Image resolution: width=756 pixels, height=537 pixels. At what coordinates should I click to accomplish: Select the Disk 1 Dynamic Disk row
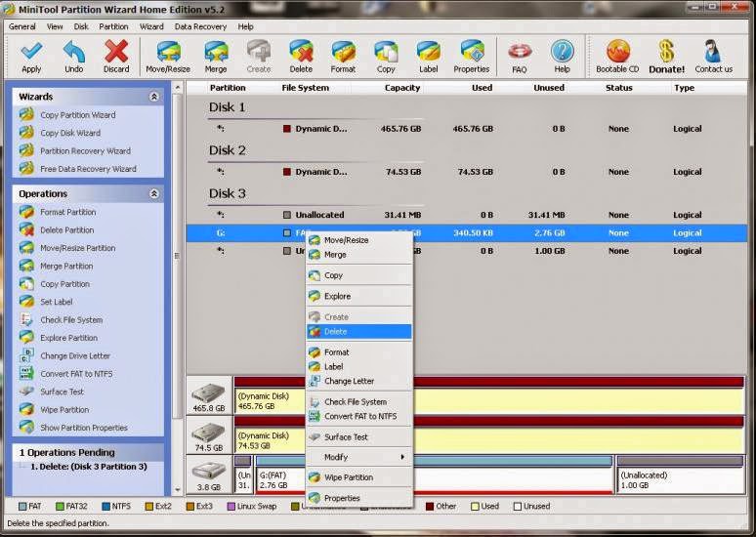467,129
